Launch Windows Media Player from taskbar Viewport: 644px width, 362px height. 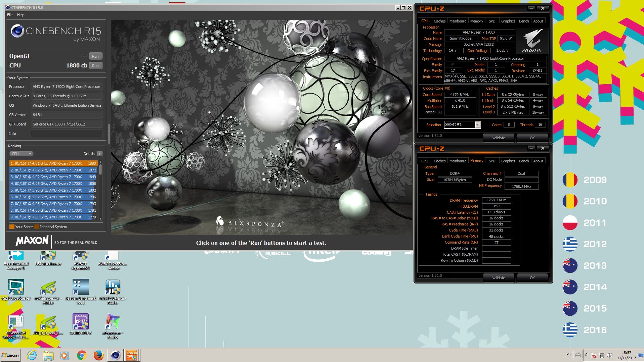pyautogui.click(x=65, y=355)
